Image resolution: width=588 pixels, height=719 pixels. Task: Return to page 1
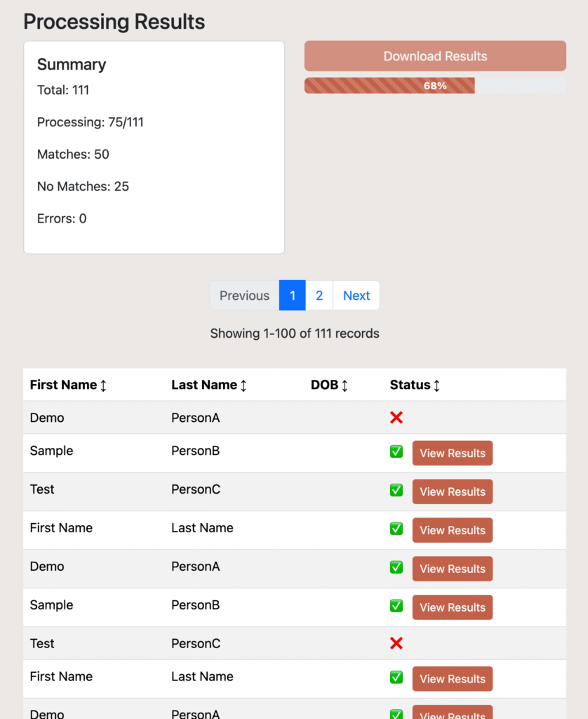coord(292,295)
